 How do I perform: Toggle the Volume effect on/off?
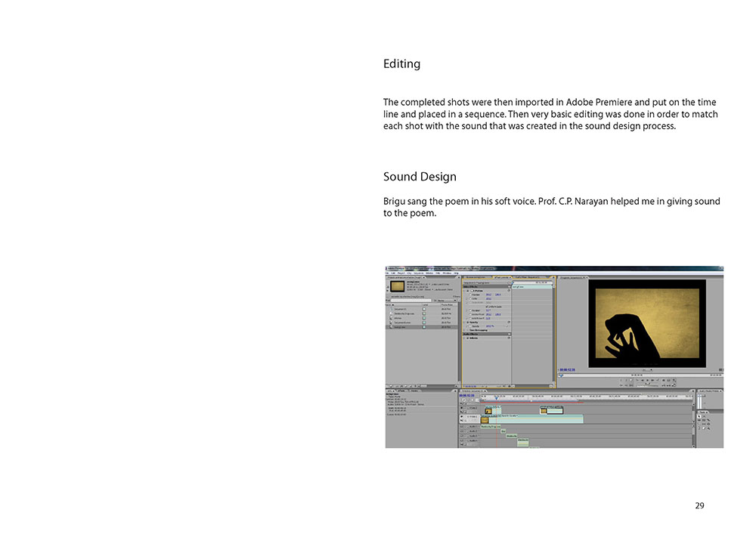point(468,338)
